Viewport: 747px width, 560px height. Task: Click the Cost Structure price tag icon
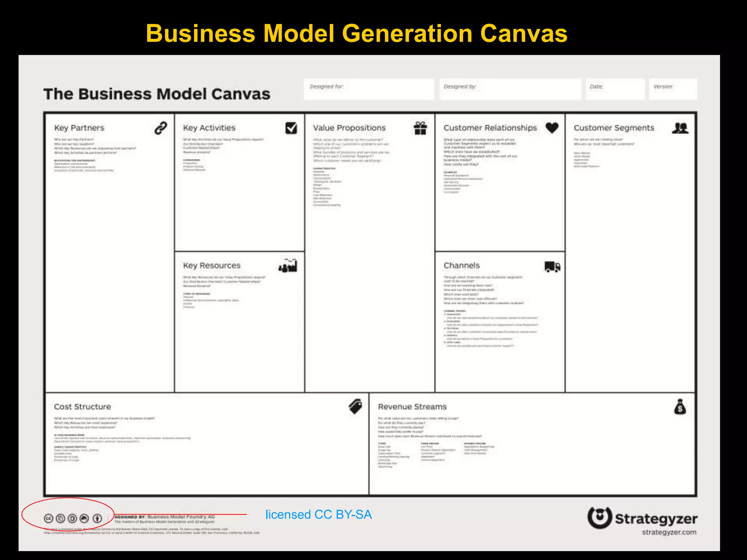pos(355,406)
